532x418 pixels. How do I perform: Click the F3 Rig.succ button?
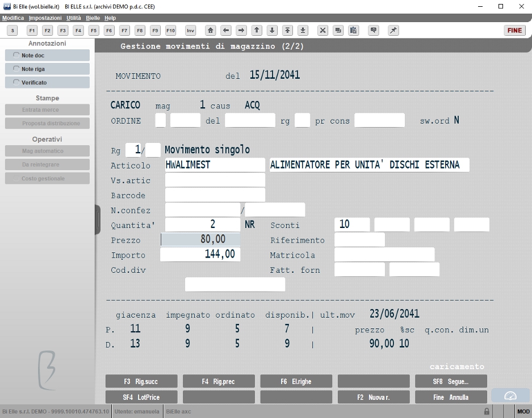(141, 381)
